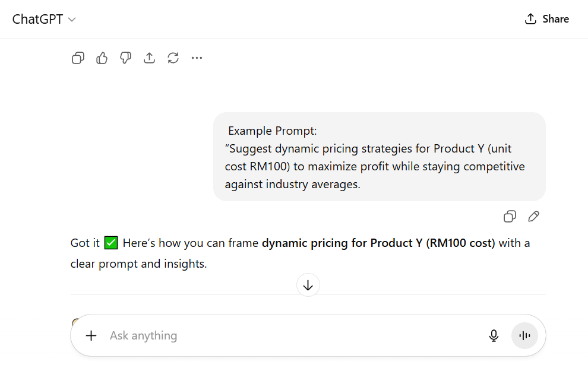This screenshot has width=588, height=365.
Task: Rate the response with thumbs down
Action: (125, 58)
